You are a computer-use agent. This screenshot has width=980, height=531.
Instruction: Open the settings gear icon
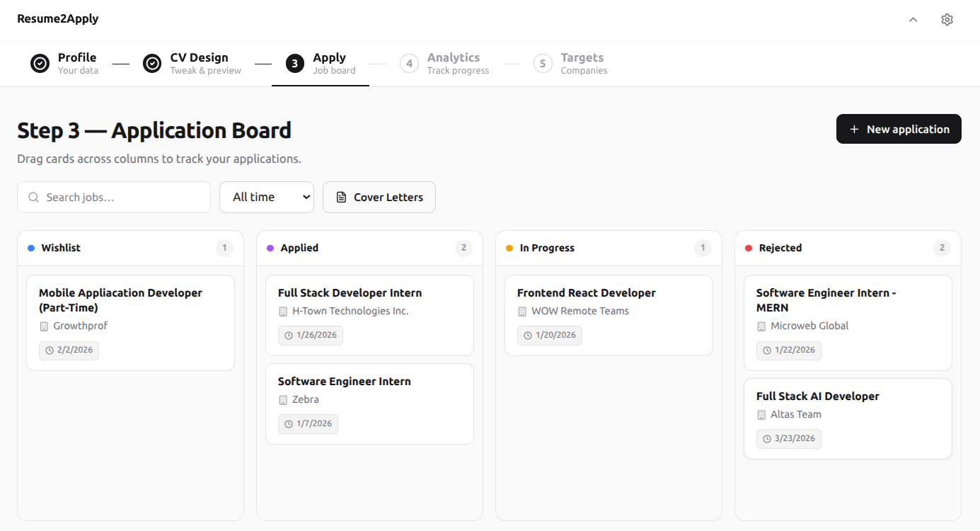point(947,19)
